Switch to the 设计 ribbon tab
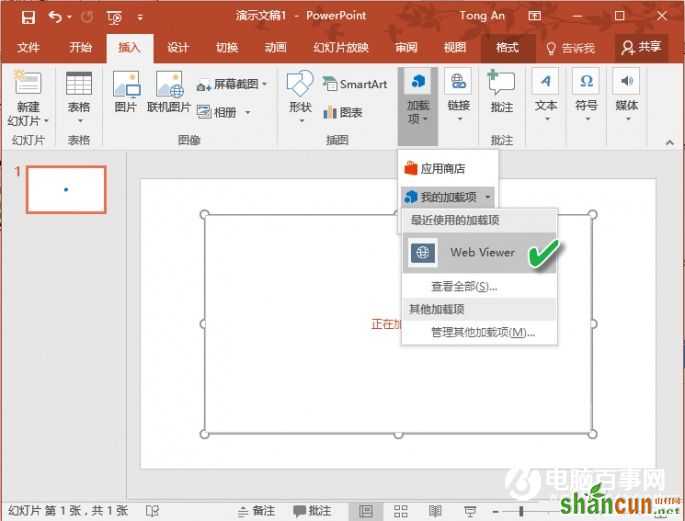The height and width of the screenshot is (521, 685). click(178, 47)
